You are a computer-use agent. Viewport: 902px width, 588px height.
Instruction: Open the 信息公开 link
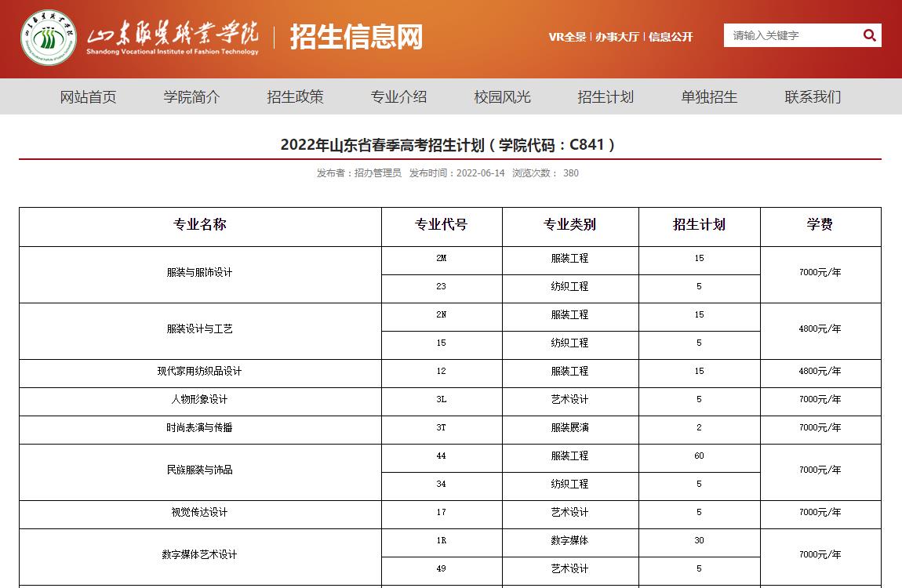[671, 37]
